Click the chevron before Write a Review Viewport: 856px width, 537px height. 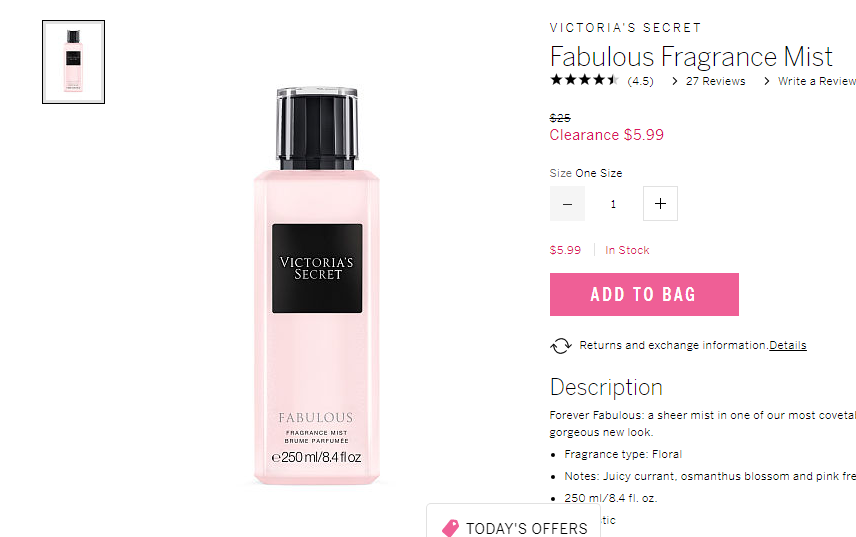(x=766, y=81)
